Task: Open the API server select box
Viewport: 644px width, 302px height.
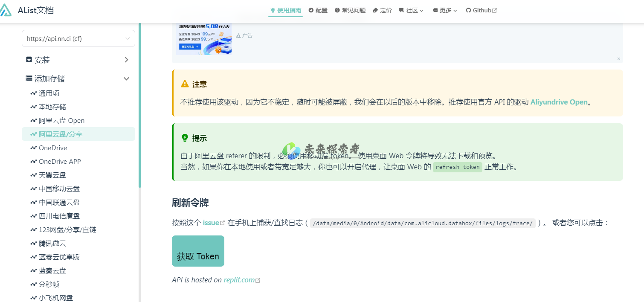Action: 78,38
